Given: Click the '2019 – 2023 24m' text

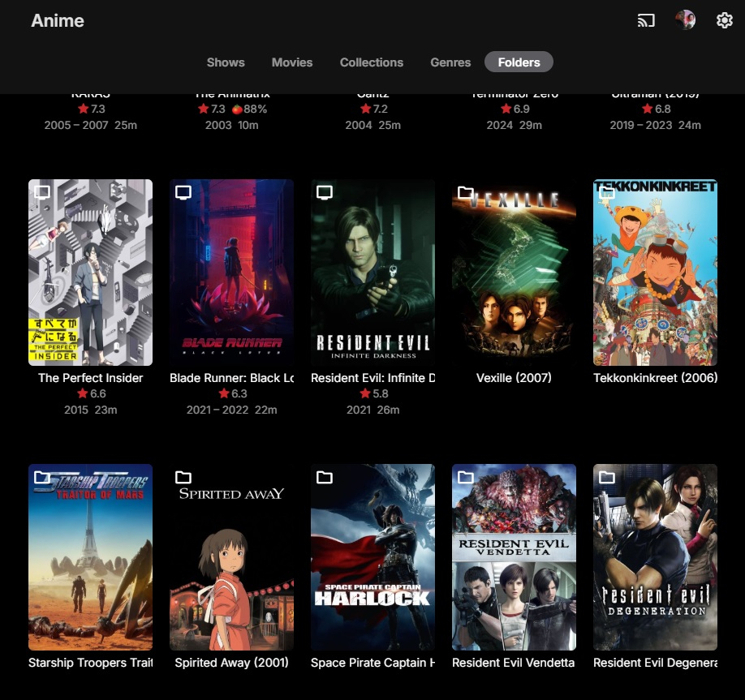Looking at the screenshot, I should pyautogui.click(x=655, y=126).
